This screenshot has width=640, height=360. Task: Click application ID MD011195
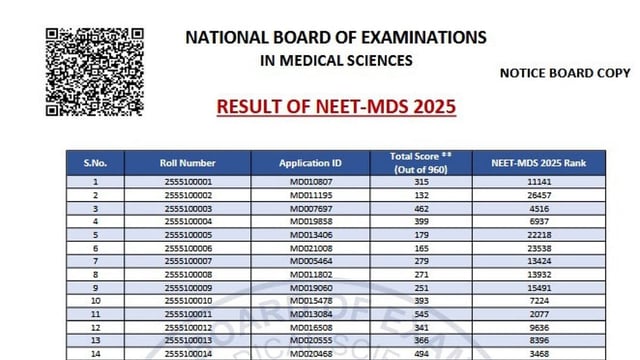[x=311, y=195]
